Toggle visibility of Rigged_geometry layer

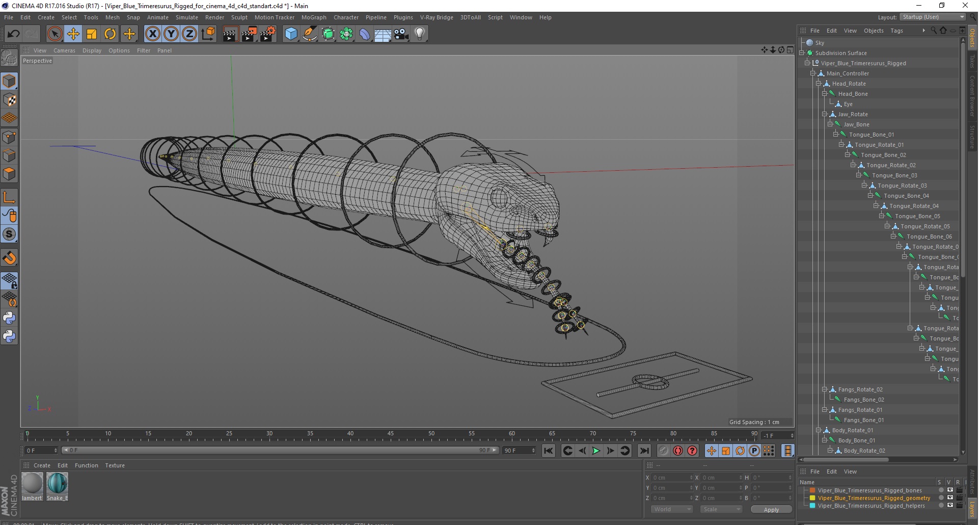pos(950,498)
